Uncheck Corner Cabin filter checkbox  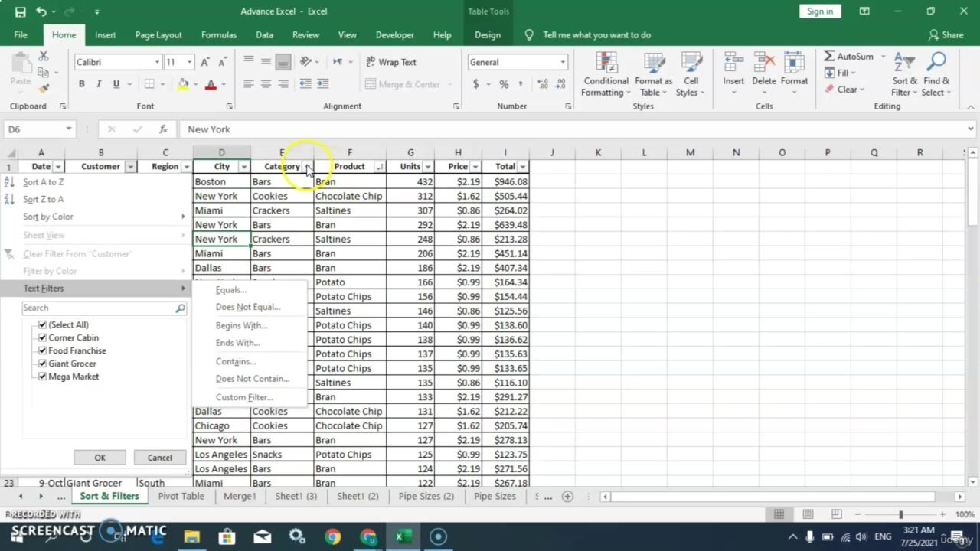[x=43, y=337]
